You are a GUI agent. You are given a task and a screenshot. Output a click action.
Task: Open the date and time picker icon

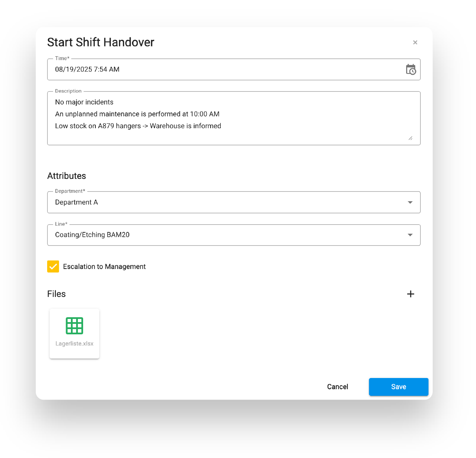tap(411, 70)
